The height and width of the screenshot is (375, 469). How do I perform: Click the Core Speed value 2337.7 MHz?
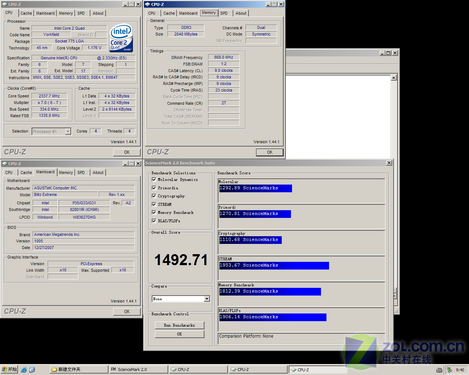[x=49, y=96]
